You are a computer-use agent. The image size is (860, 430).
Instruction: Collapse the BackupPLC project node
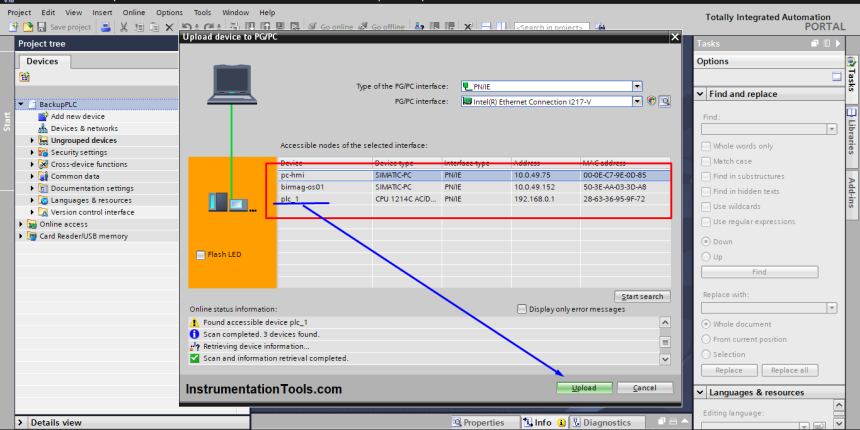point(21,104)
